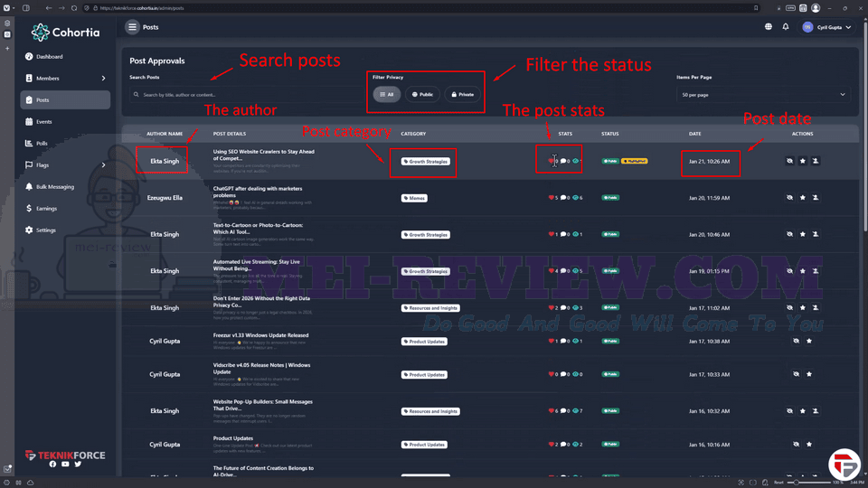Expand the Members submenu chevron
This screenshot has height=488, width=868.
[x=103, y=79]
